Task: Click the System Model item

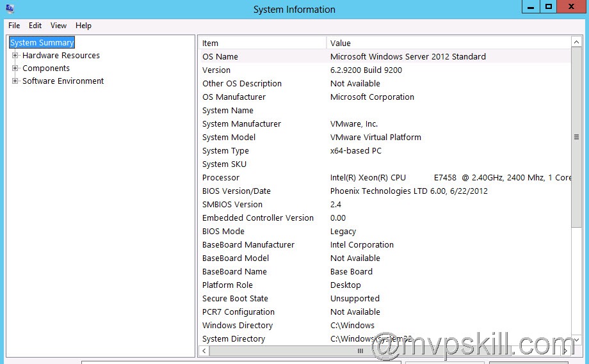Action: (x=229, y=138)
